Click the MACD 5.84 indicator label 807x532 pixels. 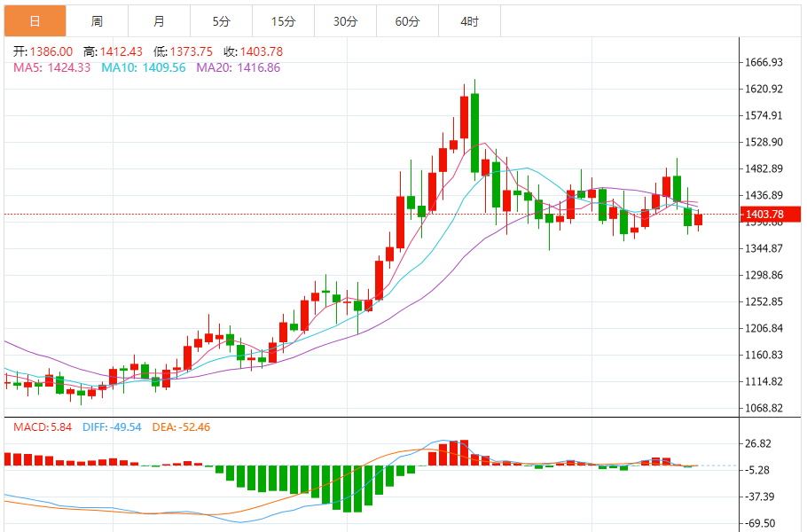pos(43,427)
